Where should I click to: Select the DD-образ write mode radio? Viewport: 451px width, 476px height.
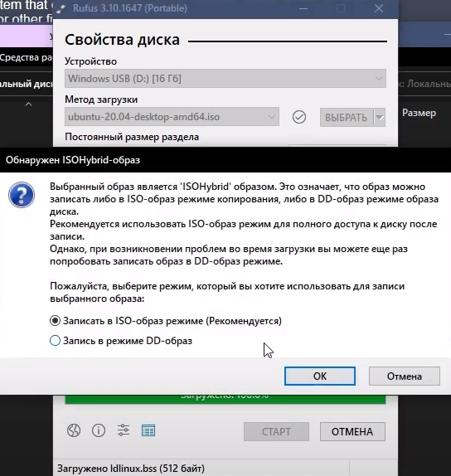55,341
